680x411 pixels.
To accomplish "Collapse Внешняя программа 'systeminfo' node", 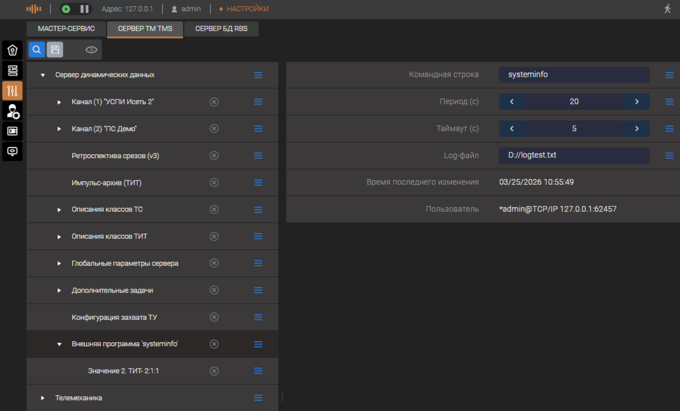I will [x=59, y=344].
